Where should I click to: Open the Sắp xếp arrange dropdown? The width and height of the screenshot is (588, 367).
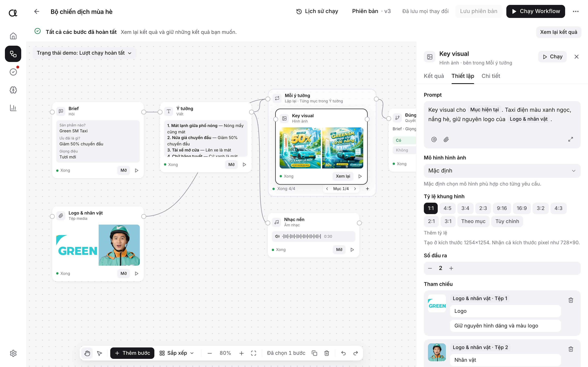(x=177, y=353)
